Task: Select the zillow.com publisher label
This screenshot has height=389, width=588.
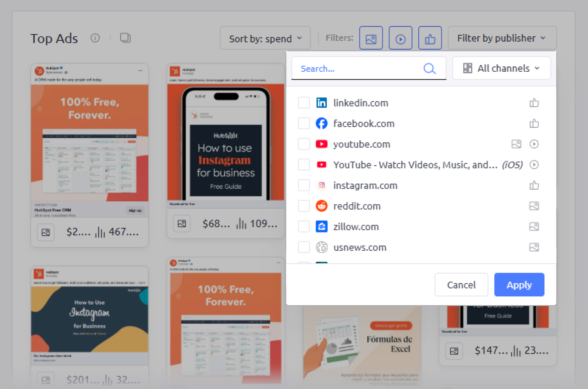Action: point(356,226)
